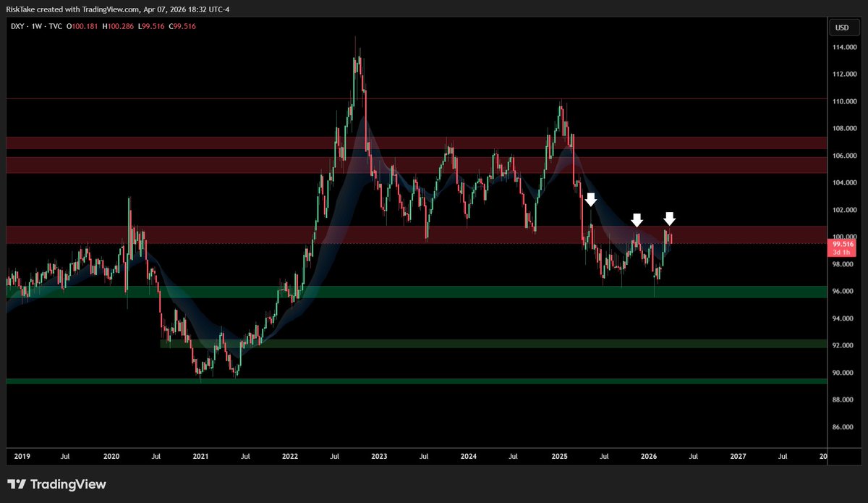Viewport: 868px width, 503px height.
Task: Click the 2026 time axis label
Action: (x=648, y=457)
